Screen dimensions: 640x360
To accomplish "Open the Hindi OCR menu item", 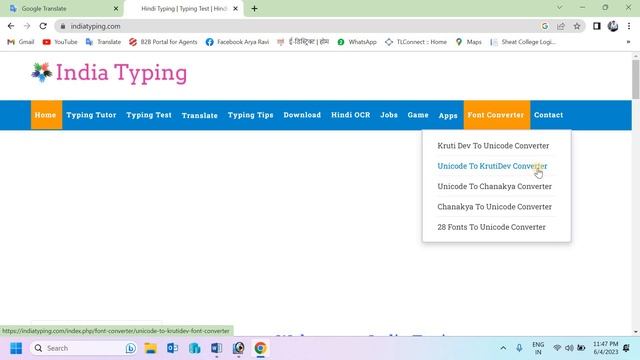I will [x=351, y=115].
